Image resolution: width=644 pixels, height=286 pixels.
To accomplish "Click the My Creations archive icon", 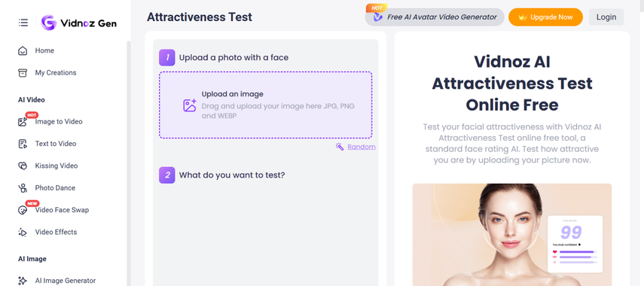I will [23, 73].
